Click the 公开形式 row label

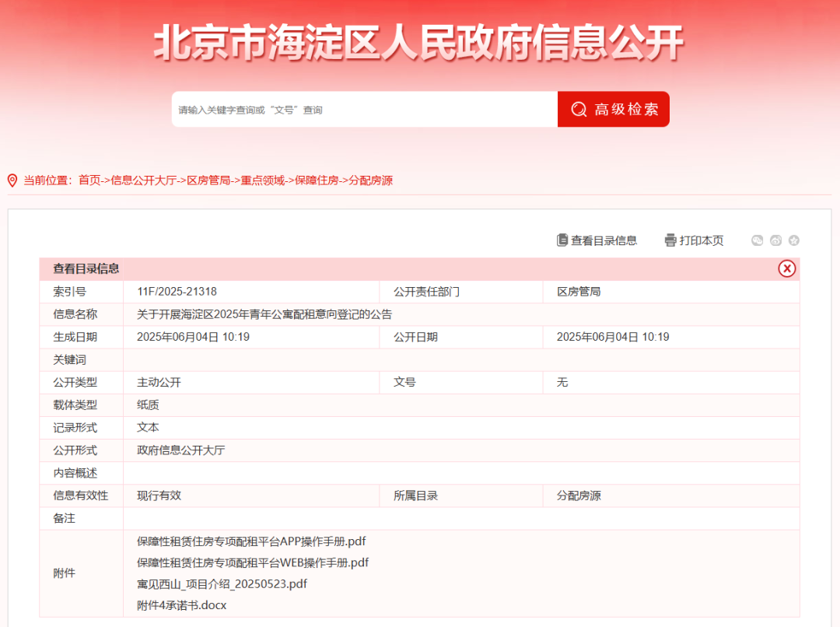tap(75, 450)
